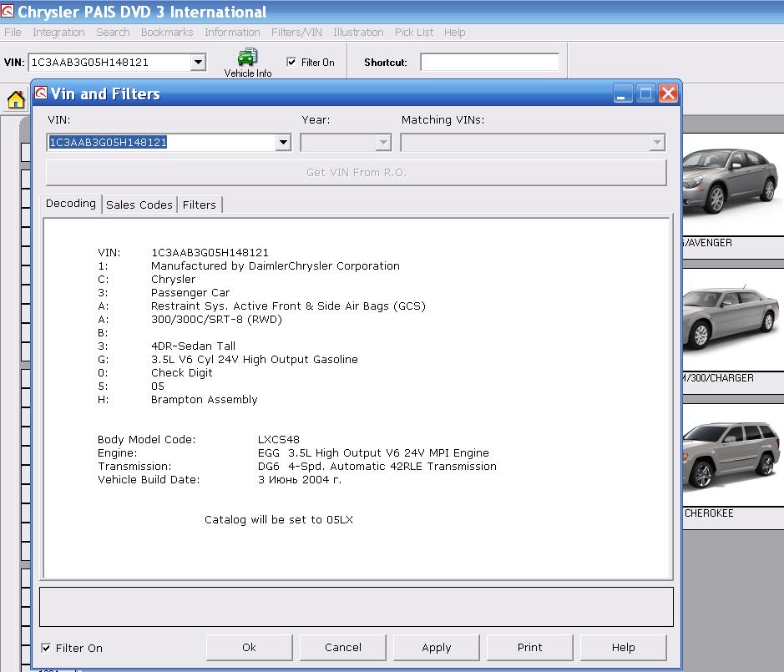This screenshot has width=784, height=672.
Task: Click the engine line 'EGG 3.5L High Output'
Action: click(373, 453)
